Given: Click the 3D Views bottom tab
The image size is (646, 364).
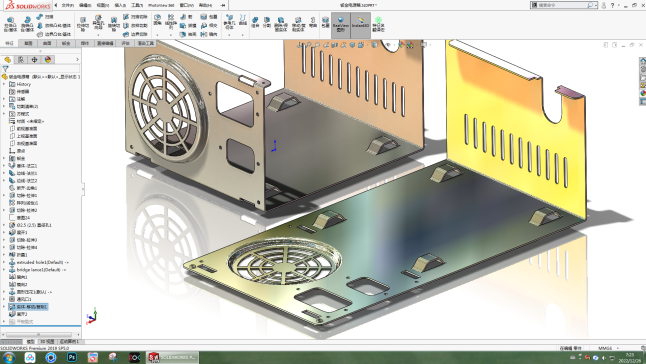Looking at the screenshot, I should click(47, 341).
